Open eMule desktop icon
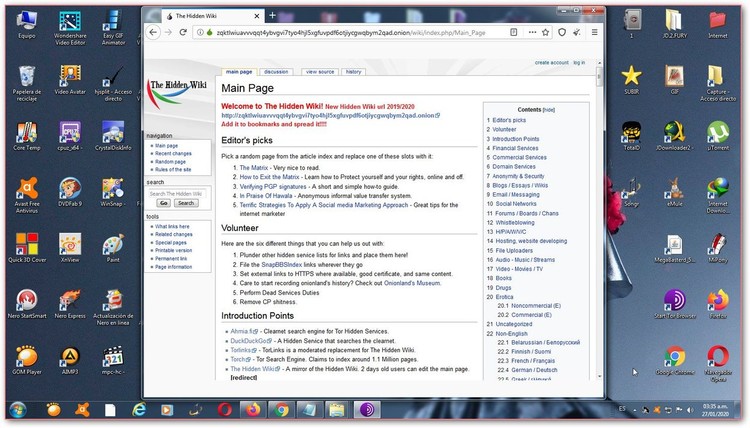750x428 pixels. point(674,192)
